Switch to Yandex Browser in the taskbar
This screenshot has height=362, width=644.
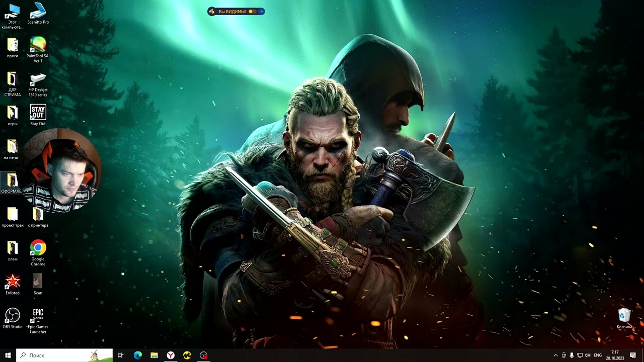coord(171,355)
